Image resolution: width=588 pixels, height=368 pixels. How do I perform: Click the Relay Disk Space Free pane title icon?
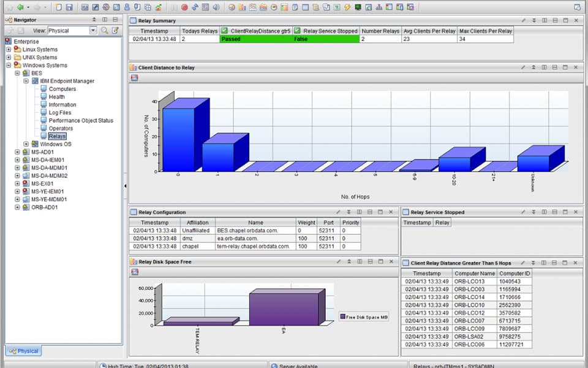133,262
